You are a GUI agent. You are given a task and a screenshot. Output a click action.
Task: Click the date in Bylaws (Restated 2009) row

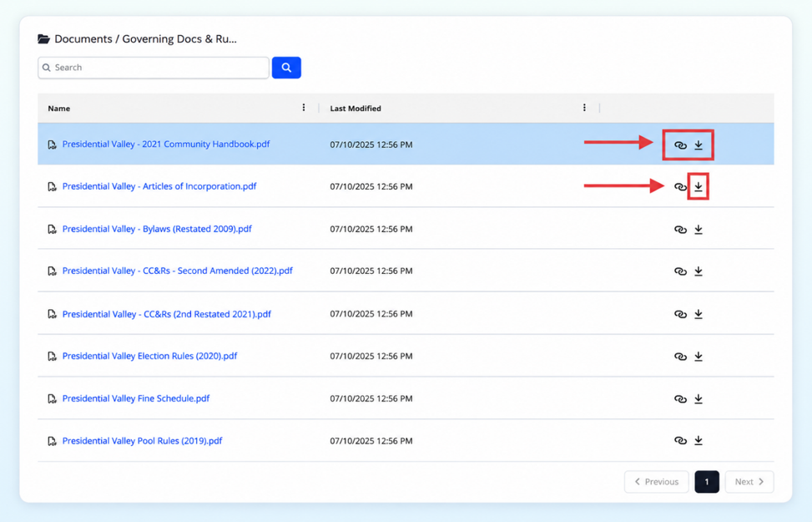[371, 229]
